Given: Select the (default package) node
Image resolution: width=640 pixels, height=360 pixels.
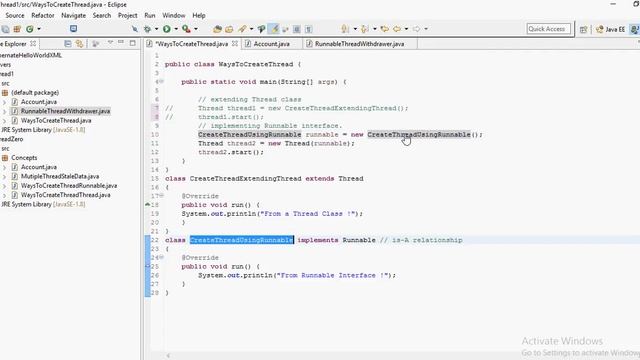Looking at the screenshot, I should (35, 93).
